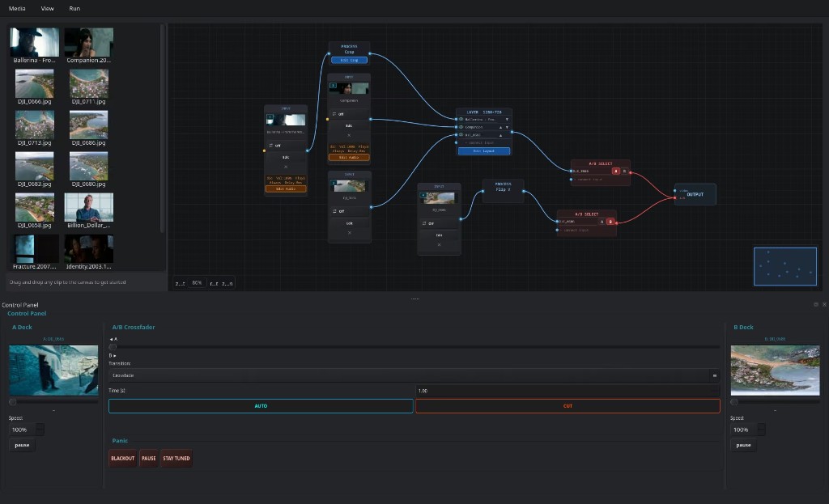The image size is (829, 504).
Task: Click the A Deck preview thumbnail
Action: [53, 371]
